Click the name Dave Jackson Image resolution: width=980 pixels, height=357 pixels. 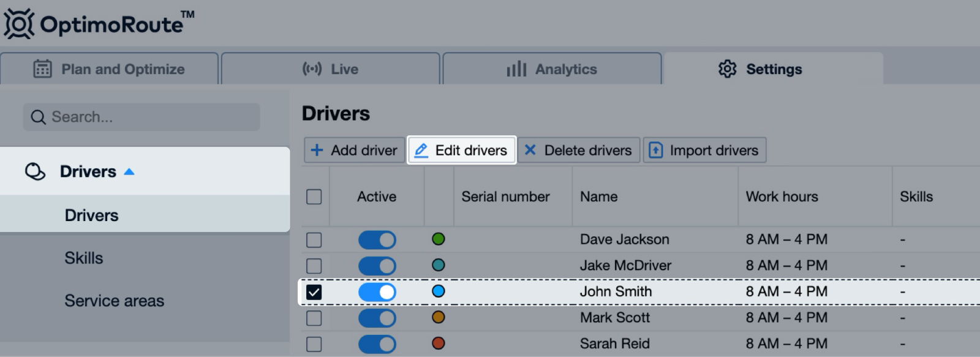(x=625, y=239)
